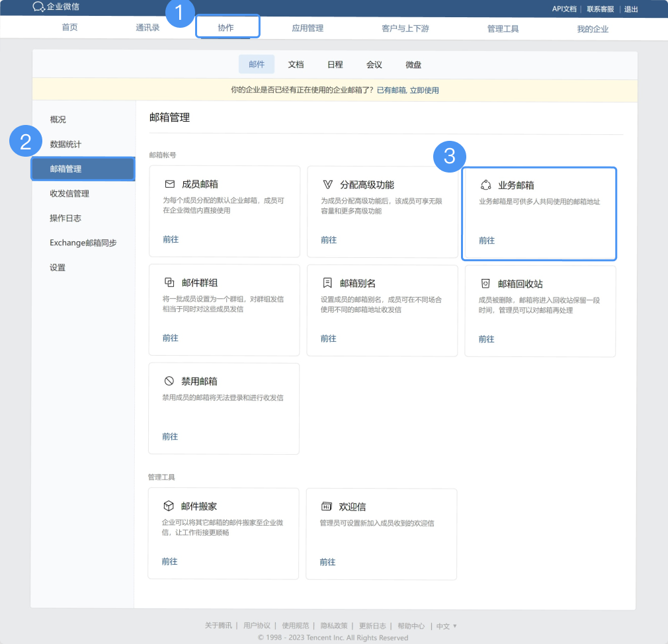Screen dimensions: 668x644
Task: Click 前往 under 邮件群组 card
Action: coord(171,338)
